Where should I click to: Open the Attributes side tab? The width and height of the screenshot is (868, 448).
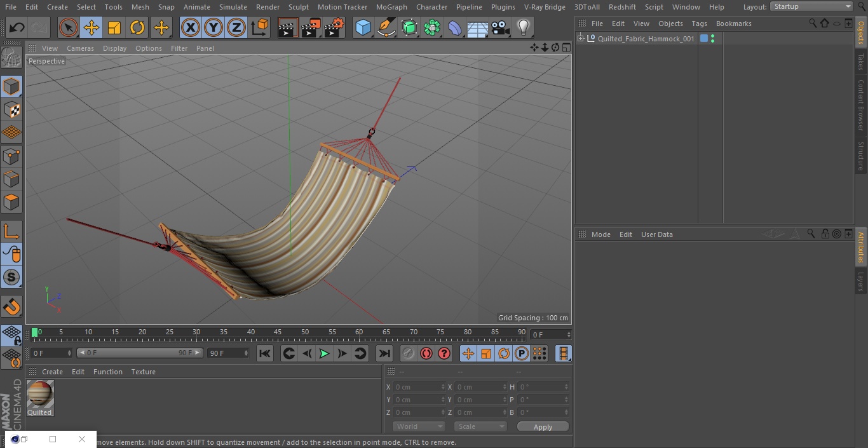[x=861, y=247]
